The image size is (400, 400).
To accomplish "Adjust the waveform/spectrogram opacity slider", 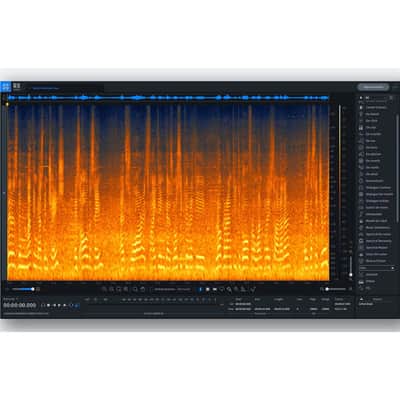I will [x=23, y=289].
